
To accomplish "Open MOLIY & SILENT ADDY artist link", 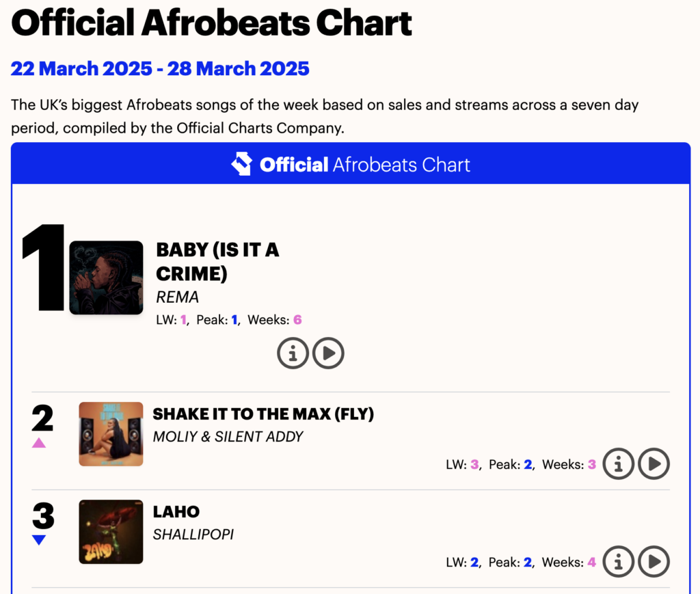I will [228, 437].
